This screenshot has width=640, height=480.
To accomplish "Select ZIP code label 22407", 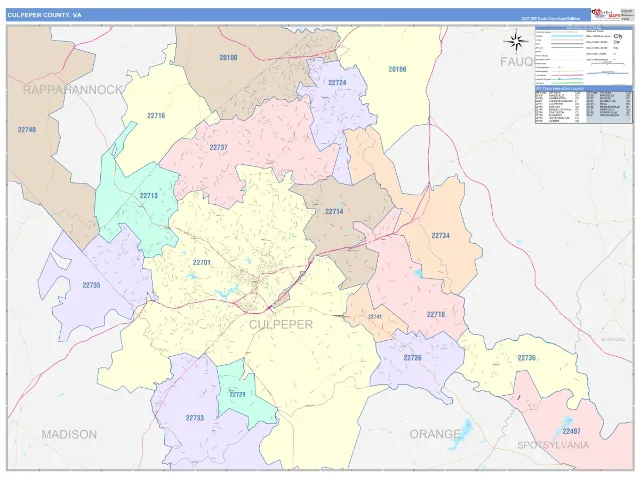I will pyautogui.click(x=571, y=431).
